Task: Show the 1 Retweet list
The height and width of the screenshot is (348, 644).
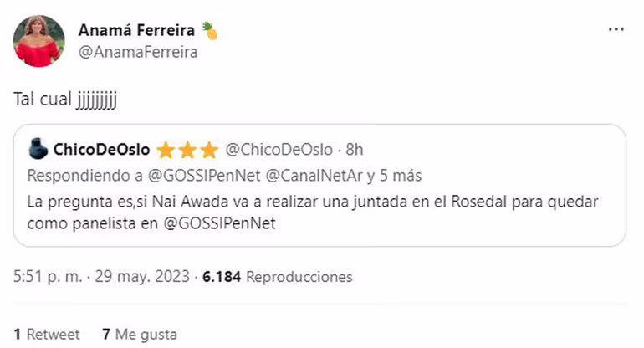Action: pos(47,334)
